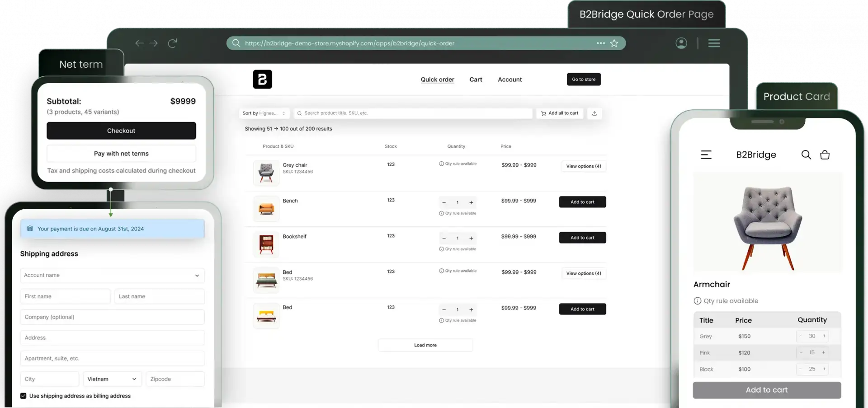Click the search icon in the address bar
The image size is (868, 408).
point(236,43)
